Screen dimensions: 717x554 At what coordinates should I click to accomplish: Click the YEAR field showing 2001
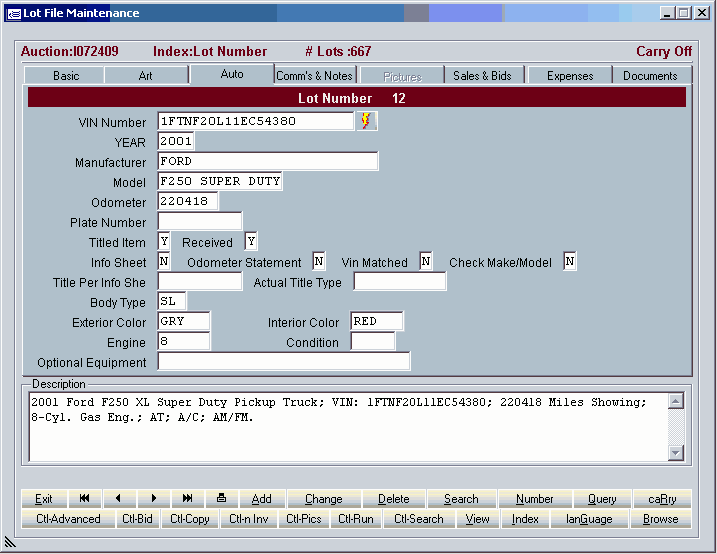click(x=176, y=141)
